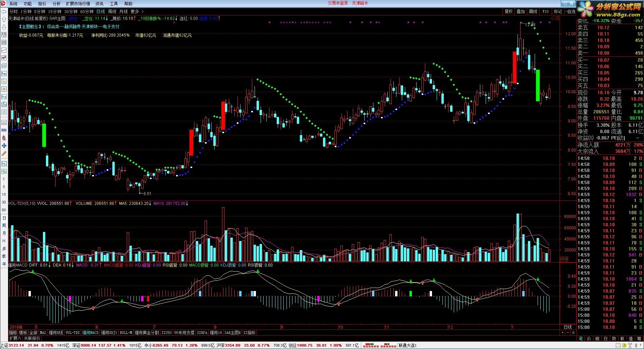Switch chart period to 15分钟
644x349 pixels.
pos(55,11)
